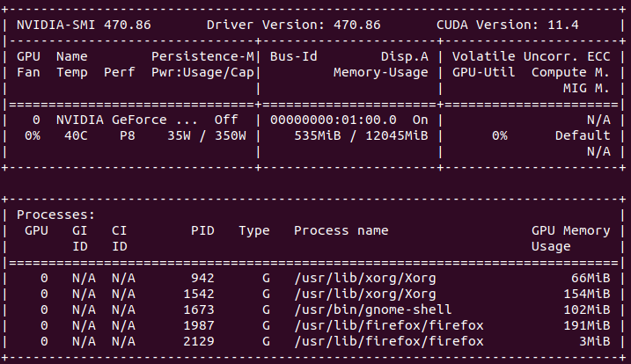Click firefox process with PID 2129
The width and height of the screenshot is (631, 364).
(389, 341)
